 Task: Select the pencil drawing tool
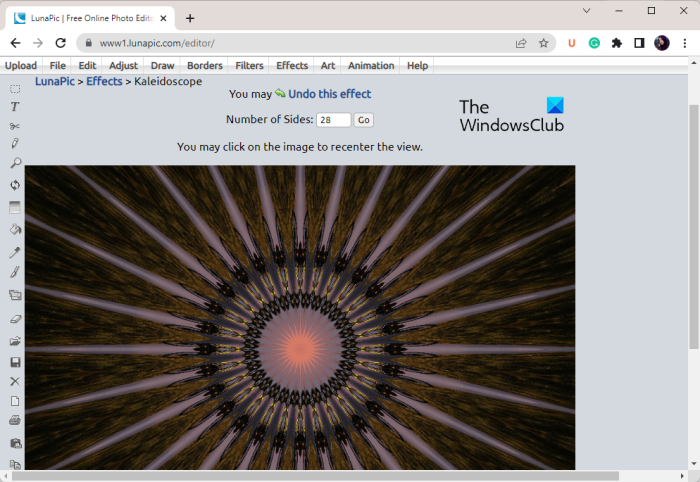point(15,143)
